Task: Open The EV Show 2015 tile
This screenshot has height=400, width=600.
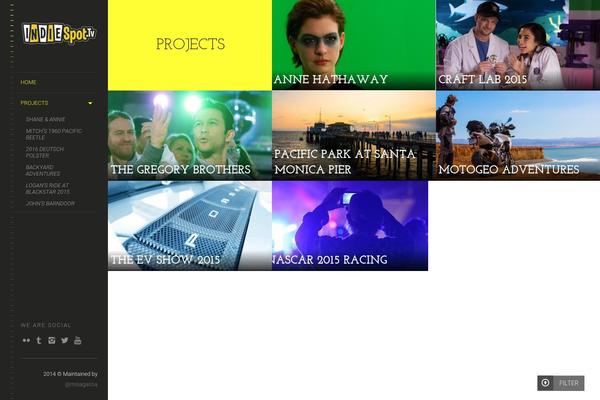Action: (x=190, y=226)
